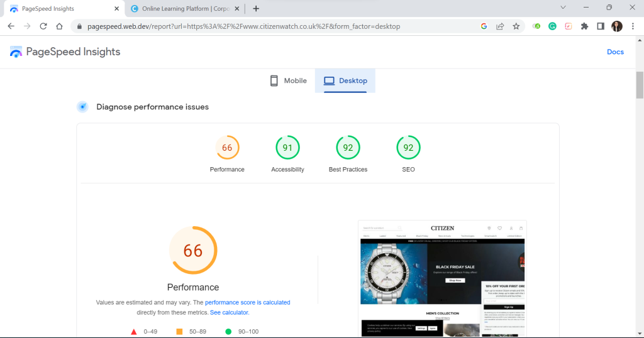Switch to PageSpeed Insights browser tab
This screenshot has width=644, height=338.
point(64,9)
